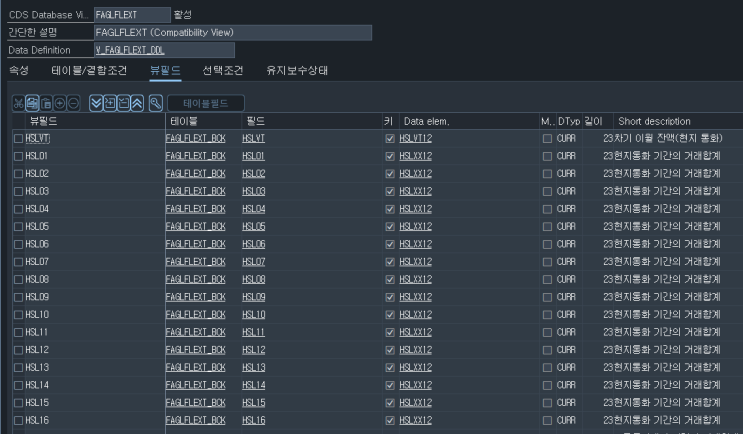Open the 테이블/결합조건 tab

point(89,71)
